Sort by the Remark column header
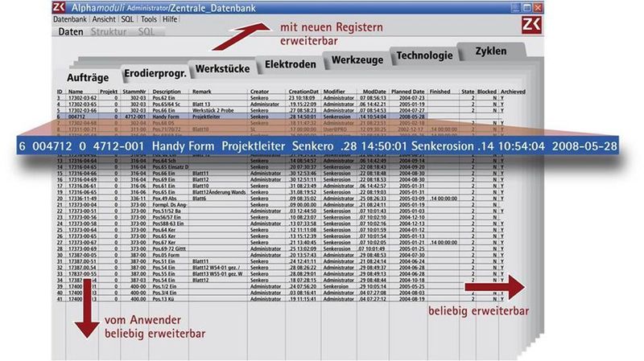 click(202, 92)
